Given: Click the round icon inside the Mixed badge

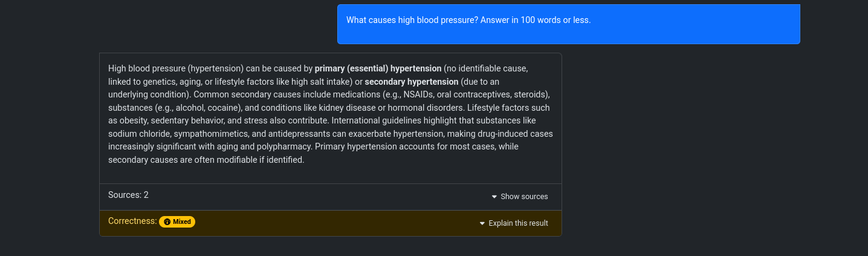Looking at the screenshot, I should [x=167, y=222].
